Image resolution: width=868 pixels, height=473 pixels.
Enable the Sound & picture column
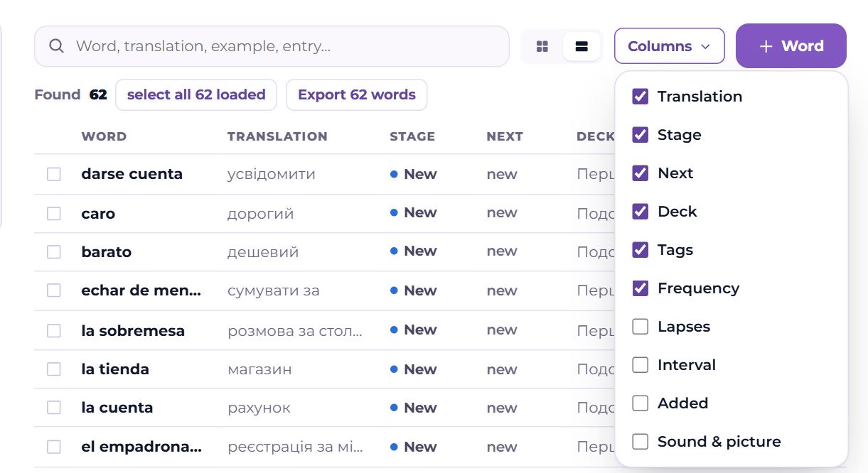641,442
